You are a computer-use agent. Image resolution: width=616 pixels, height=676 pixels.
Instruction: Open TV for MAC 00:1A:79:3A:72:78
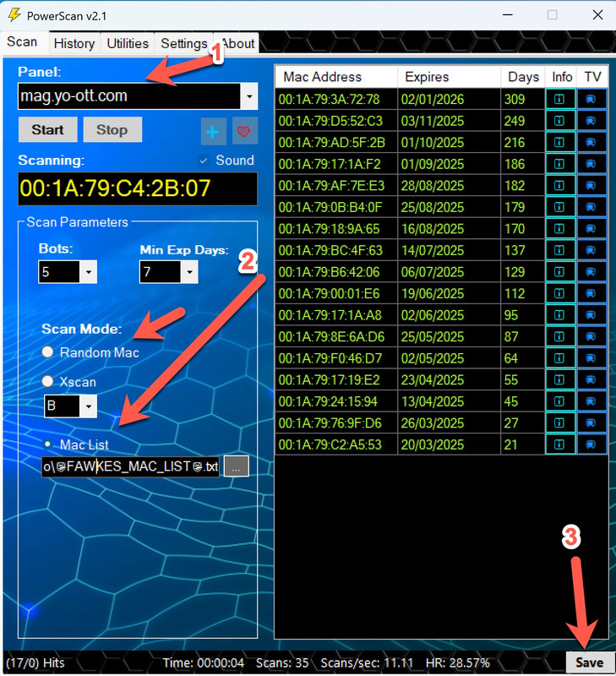591,99
